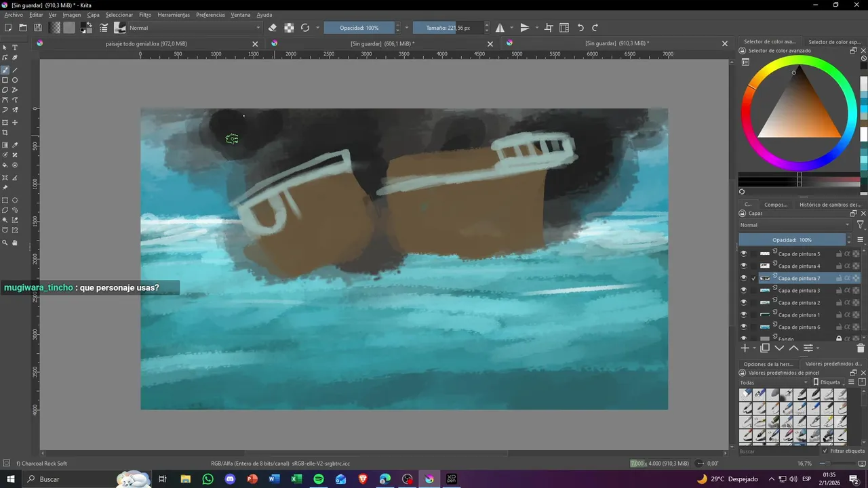Hide Capa de pintura 5 layer

point(744,254)
